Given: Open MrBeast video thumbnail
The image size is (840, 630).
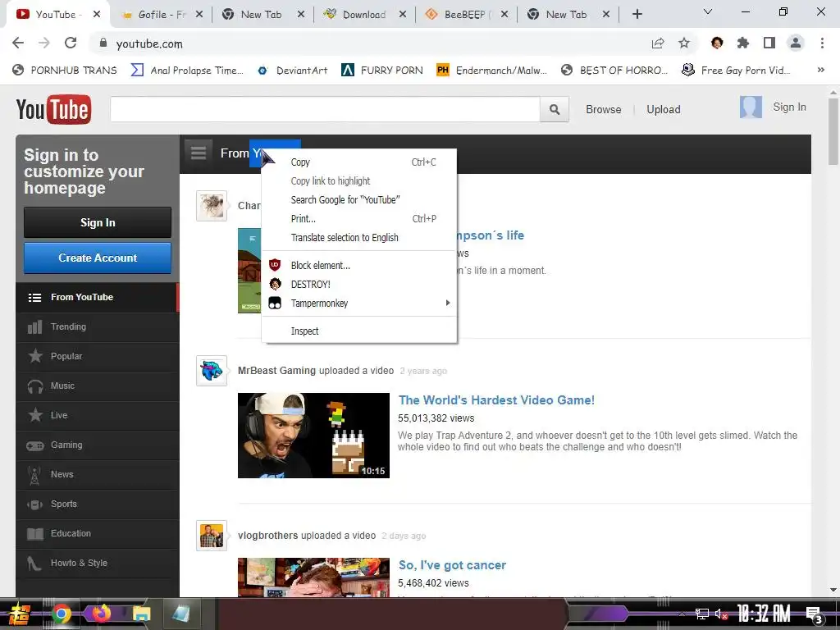Looking at the screenshot, I should pyautogui.click(x=313, y=436).
